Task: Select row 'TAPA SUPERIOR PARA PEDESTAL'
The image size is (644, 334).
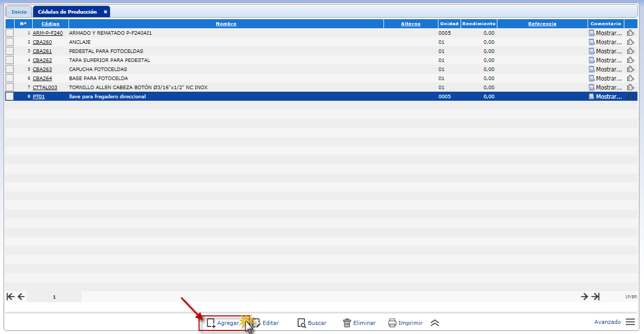Action: click(x=321, y=60)
